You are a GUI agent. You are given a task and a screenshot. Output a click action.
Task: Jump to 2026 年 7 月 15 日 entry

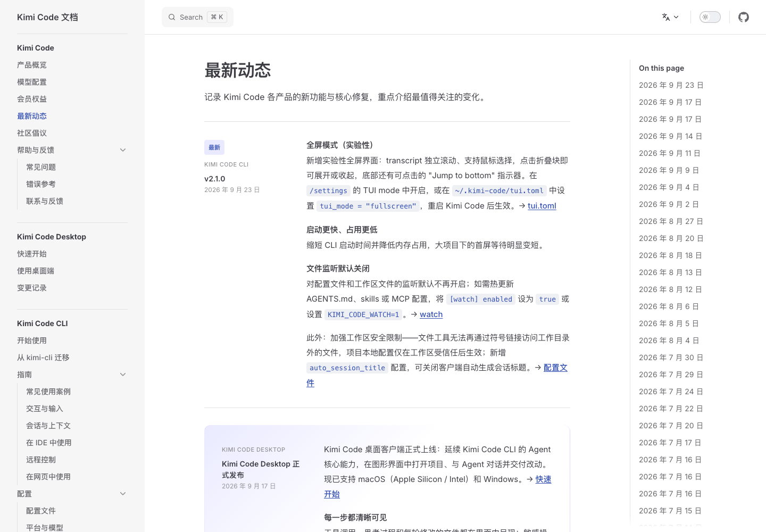(x=670, y=511)
